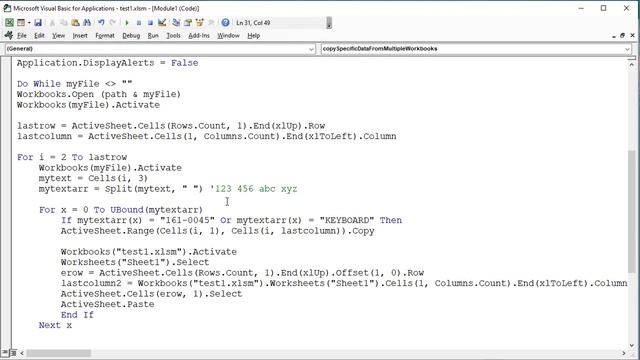
Task: Restore the inner code window
Action: pos(623,36)
